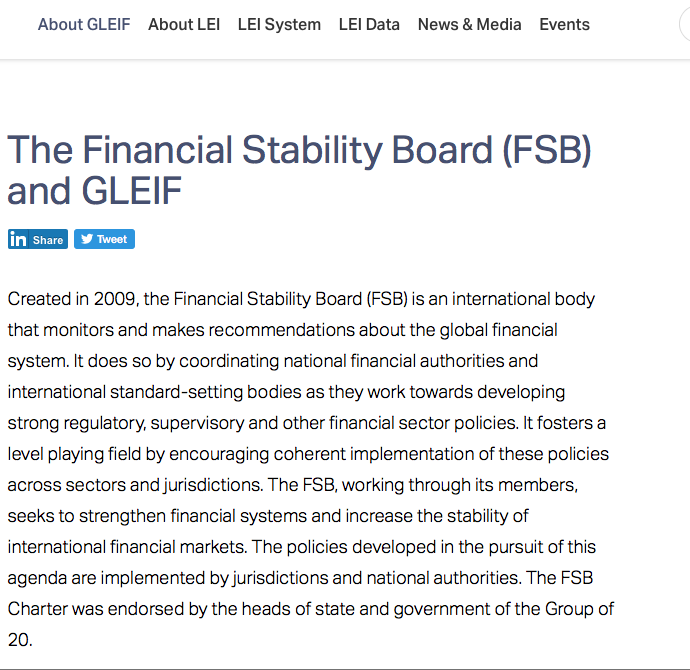Click the Twitter bird icon
This screenshot has width=690, height=670.
pyautogui.click(x=86, y=239)
